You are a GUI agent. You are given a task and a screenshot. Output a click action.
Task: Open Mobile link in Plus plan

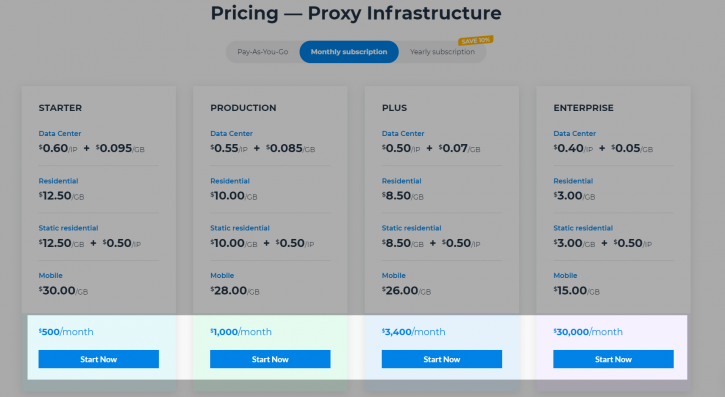pyautogui.click(x=393, y=275)
